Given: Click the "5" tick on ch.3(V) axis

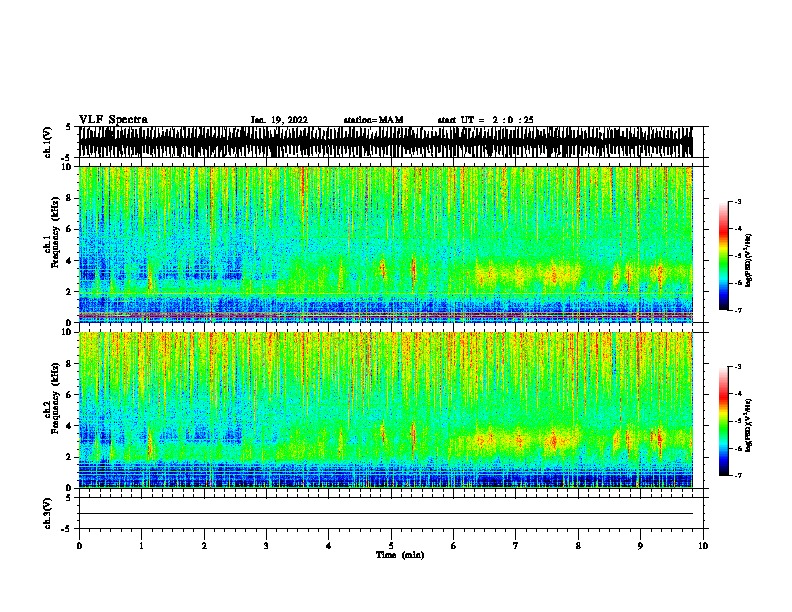Looking at the screenshot, I should [68, 498].
